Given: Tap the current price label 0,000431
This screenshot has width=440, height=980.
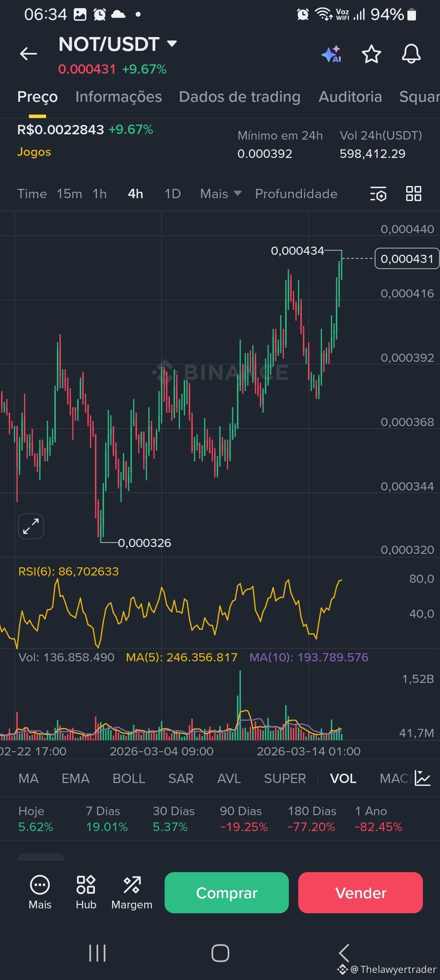Looking at the screenshot, I should pos(407,259).
